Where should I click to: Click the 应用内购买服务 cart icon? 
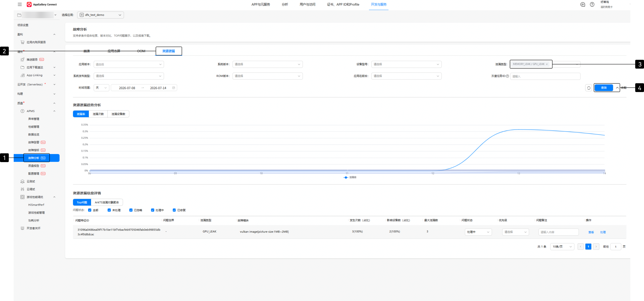(x=22, y=42)
